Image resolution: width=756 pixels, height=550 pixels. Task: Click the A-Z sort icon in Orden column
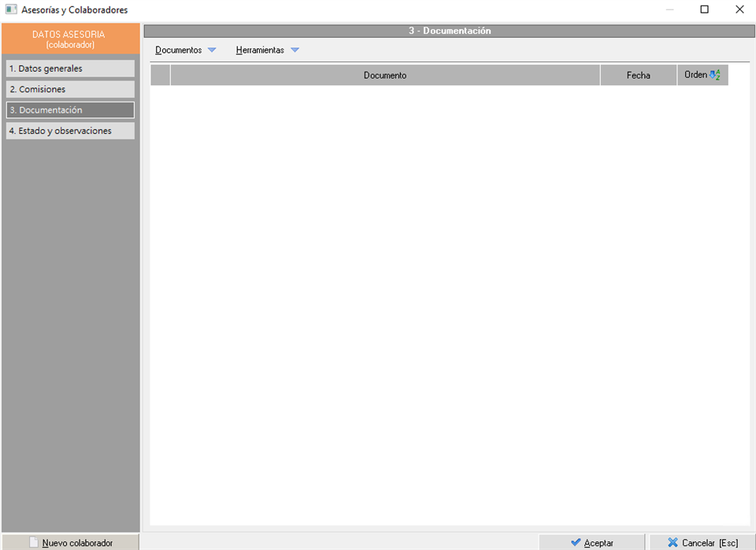pyautogui.click(x=715, y=75)
